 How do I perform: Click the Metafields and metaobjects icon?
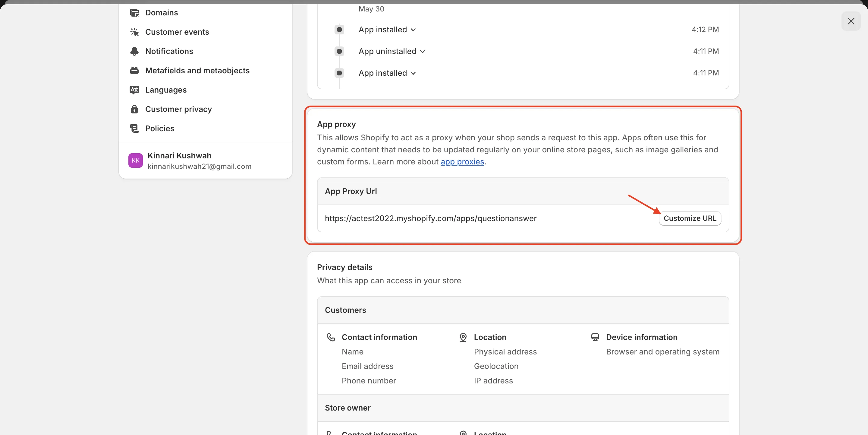click(134, 71)
